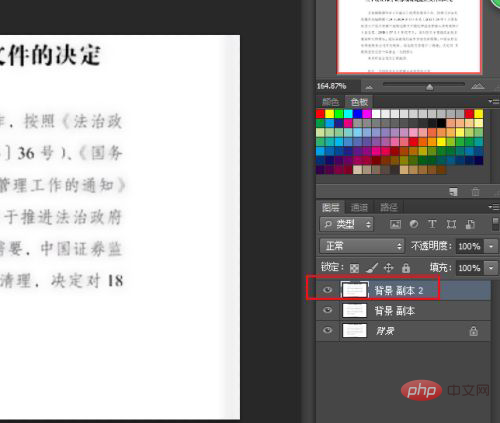Toggle shape layer filter icon
The height and width of the screenshot is (423, 500).
(451, 224)
